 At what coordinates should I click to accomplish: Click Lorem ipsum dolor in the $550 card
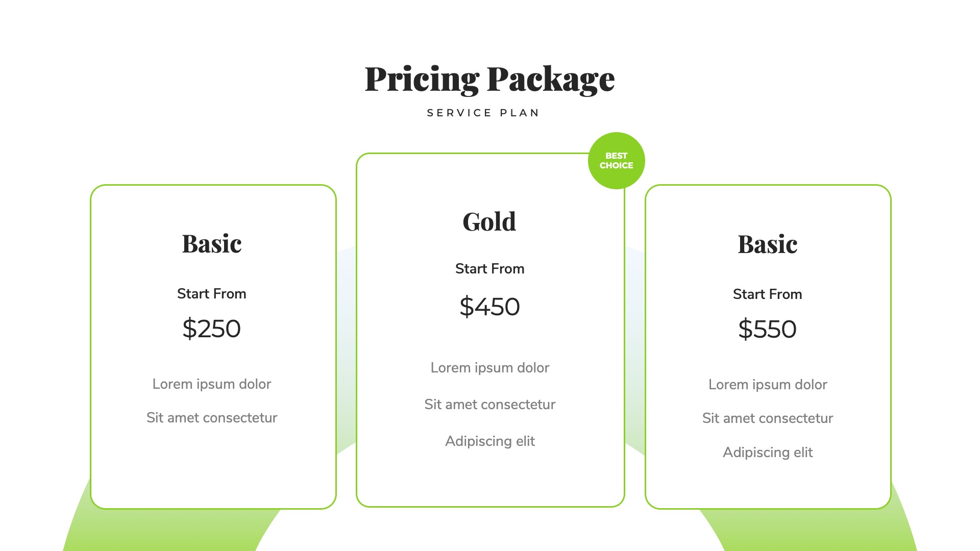[x=767, y=385]
